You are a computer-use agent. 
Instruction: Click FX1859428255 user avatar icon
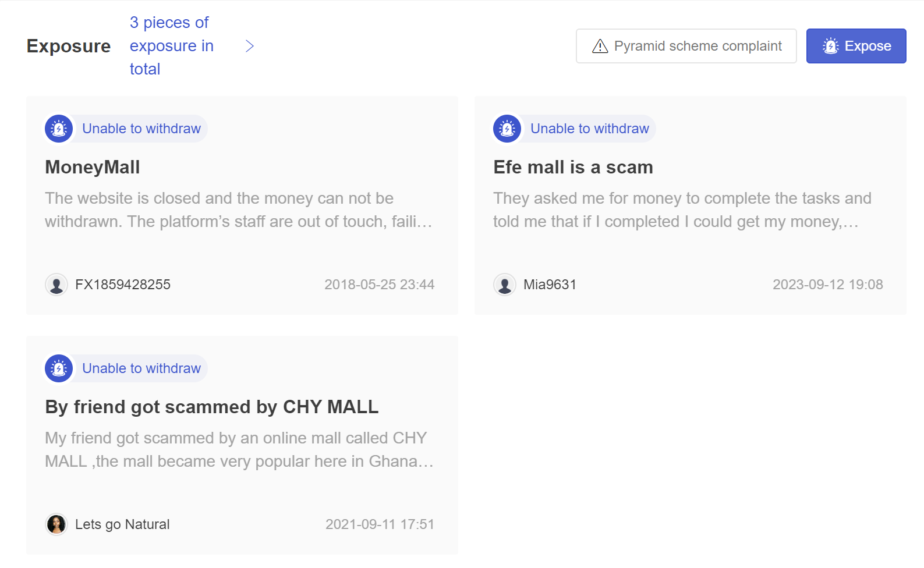[x=56, y=285]
